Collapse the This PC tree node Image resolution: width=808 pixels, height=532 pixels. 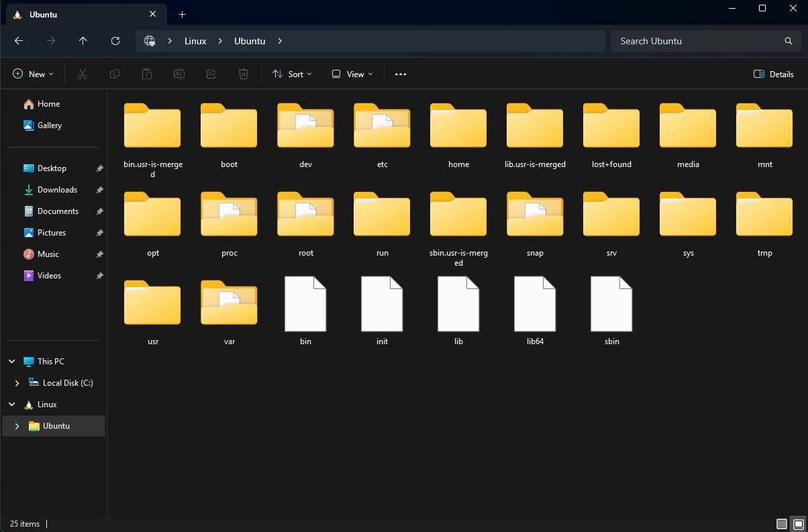click(x=12, y=362)
